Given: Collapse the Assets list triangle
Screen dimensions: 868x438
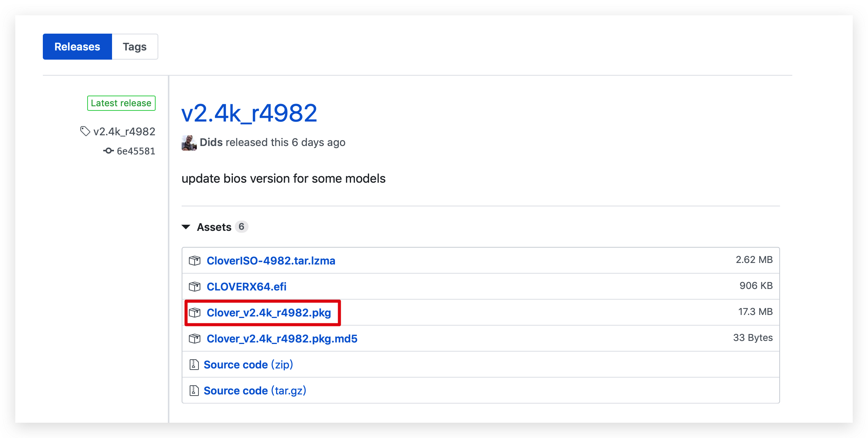Looking at the screenshot, I should [x=186, y=227].
